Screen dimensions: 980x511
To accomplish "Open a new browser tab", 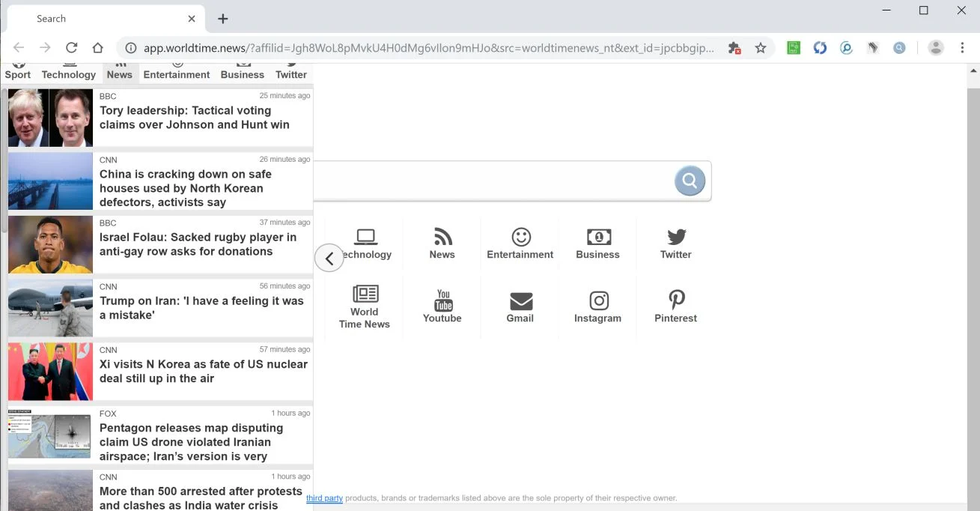I will (222, 19).
